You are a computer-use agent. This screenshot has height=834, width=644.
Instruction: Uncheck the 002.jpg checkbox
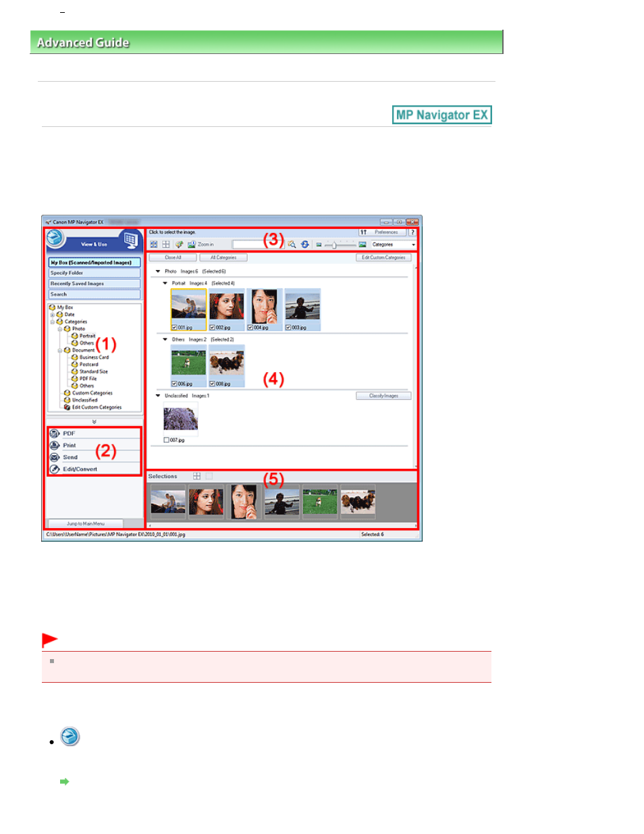[212, 328]
